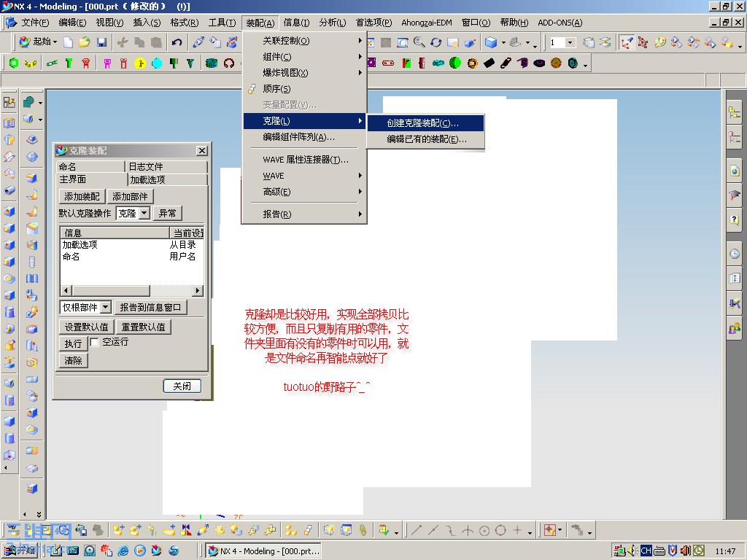This screenshot has height=560, width=747.
Task: Select 创建克隆装配 menu entry
Action: point(425,122)
